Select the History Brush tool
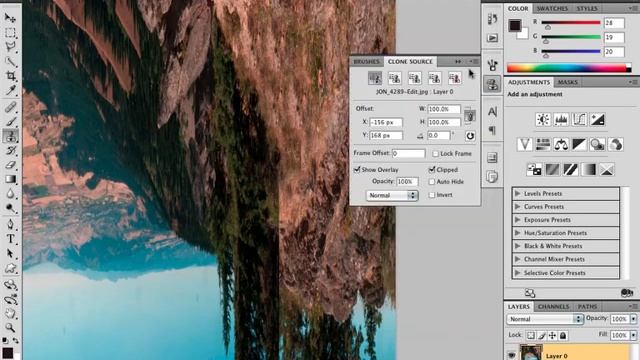640x360 pixels. point(10,150)
